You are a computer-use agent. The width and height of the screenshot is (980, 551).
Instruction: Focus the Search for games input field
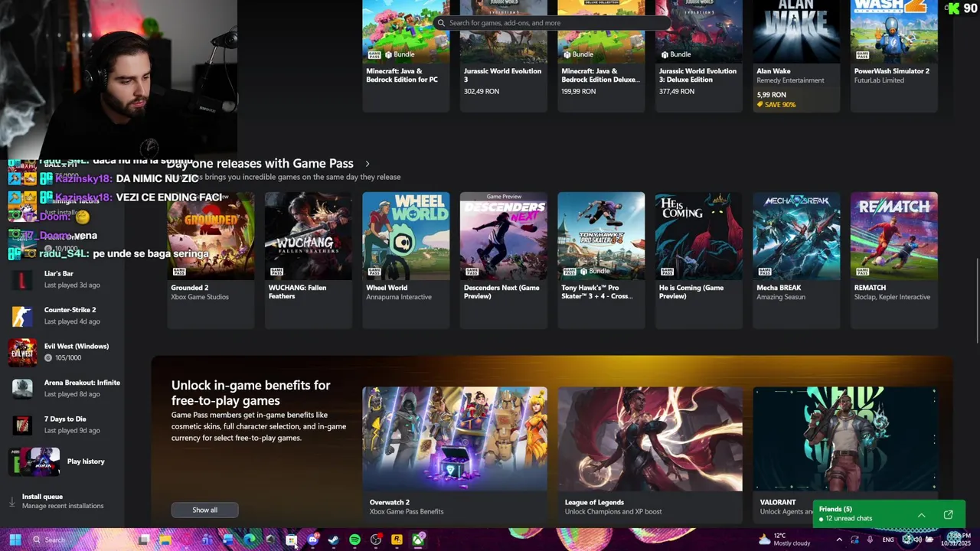[553, 23]
